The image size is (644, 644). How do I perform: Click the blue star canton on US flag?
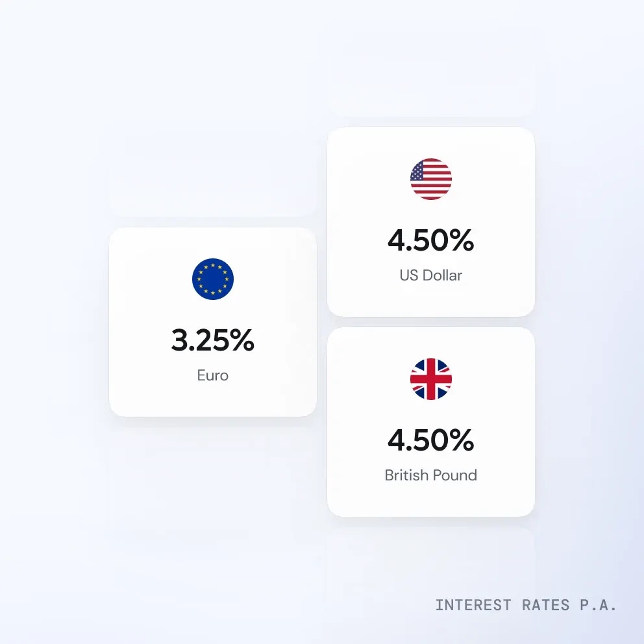pos(421,169)
